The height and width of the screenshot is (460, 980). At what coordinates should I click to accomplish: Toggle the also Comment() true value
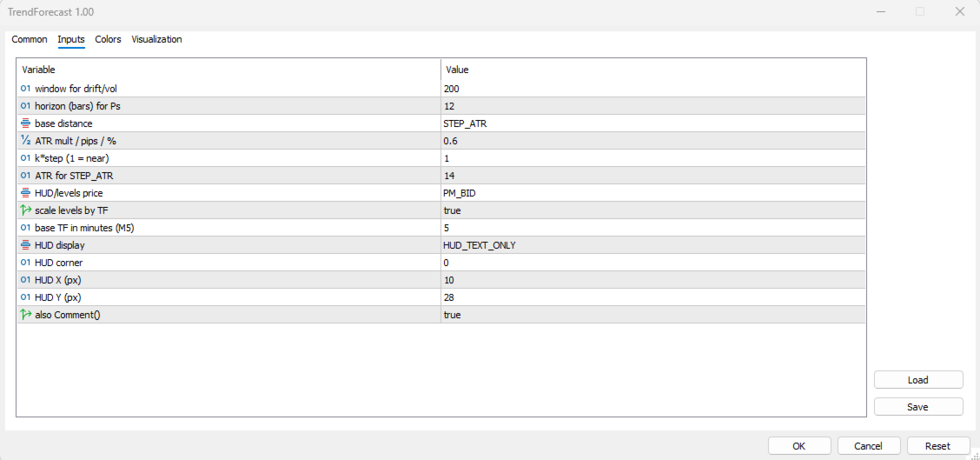tap(653, 316)
